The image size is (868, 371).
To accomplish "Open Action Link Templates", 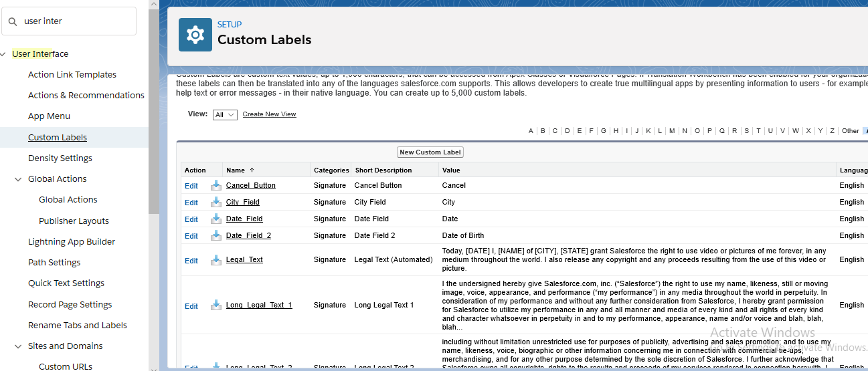I will [x=72, y=75].
